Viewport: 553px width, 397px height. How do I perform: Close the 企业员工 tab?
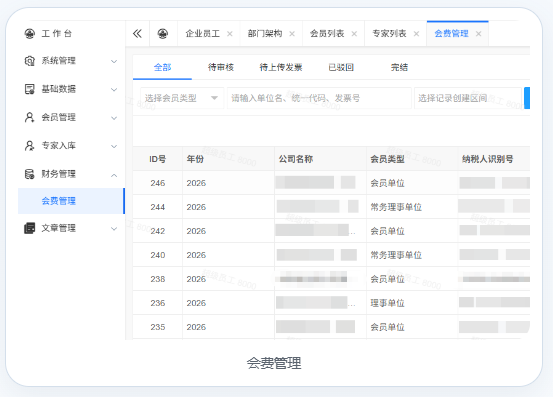point(230,34)
